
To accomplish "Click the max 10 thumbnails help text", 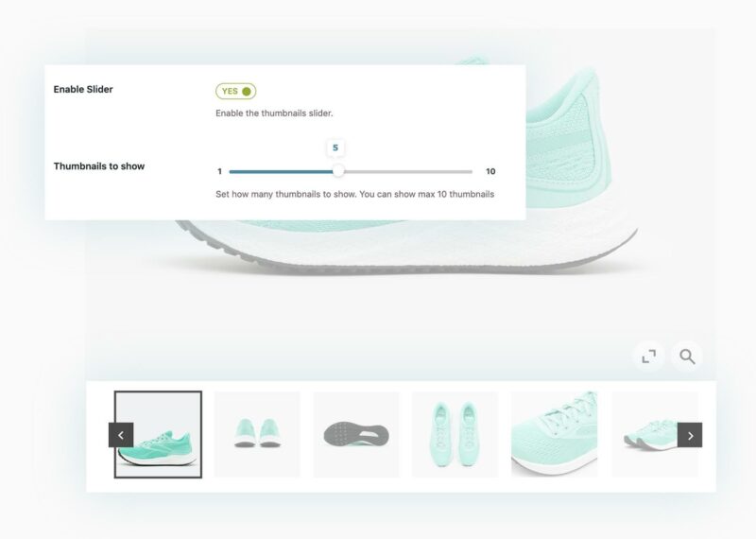I will click(x=355, y=194).
